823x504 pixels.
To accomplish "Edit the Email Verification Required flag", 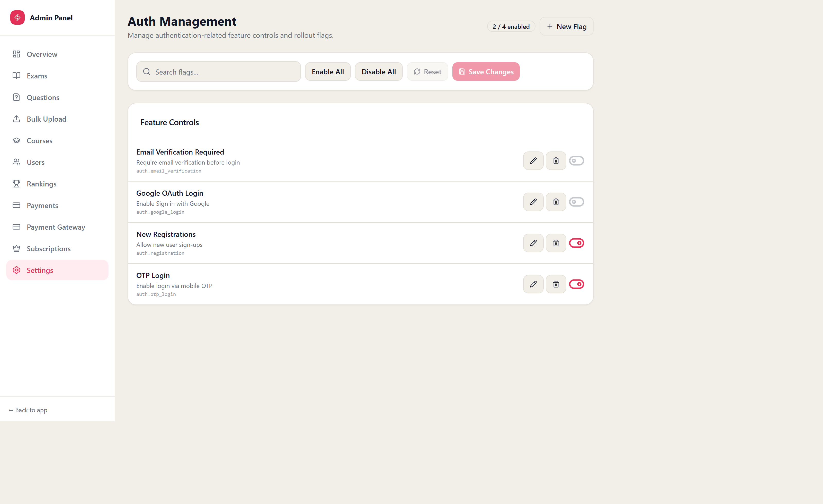I will 533,161.
